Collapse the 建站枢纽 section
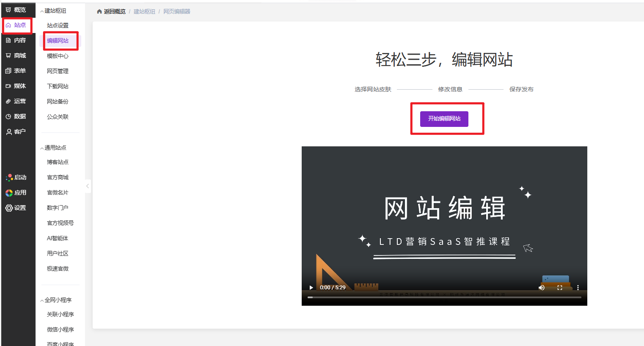 42,11
